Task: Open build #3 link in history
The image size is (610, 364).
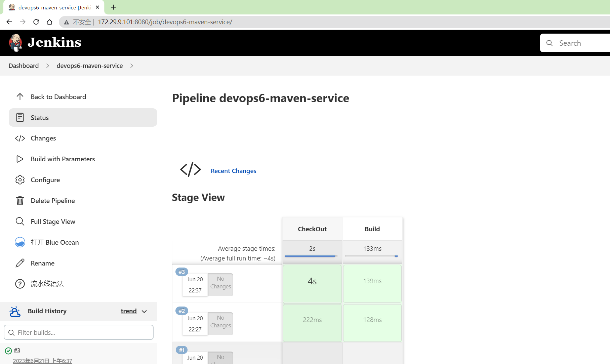Action: point(17,350)
